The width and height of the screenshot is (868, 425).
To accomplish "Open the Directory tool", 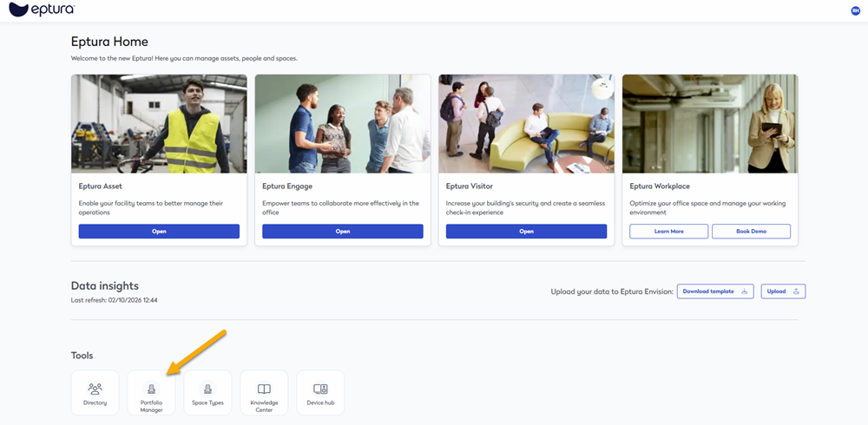I will click(x=95, y=393).
